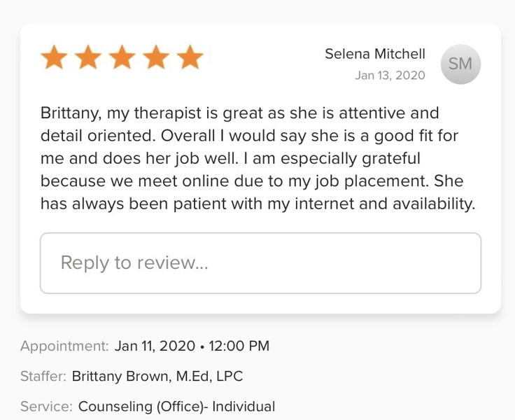515x420 pixels.
Task: Click the word 'Brittany' starting the review
Action: [x=67, y=113]
